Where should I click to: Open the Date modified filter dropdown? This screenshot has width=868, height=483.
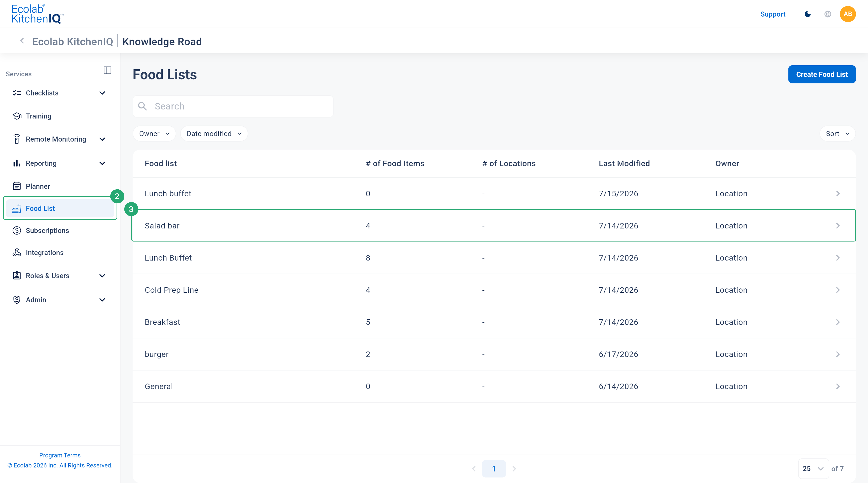(214, 134)
